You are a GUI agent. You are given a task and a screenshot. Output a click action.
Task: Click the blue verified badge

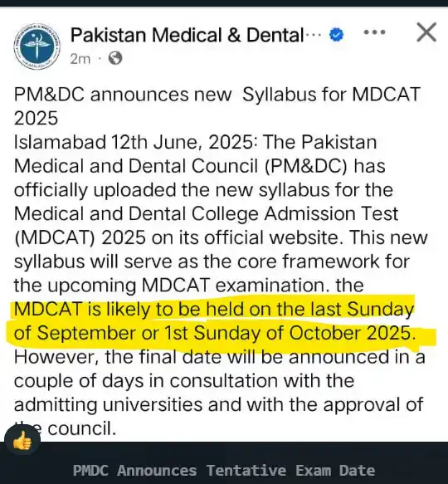tap(337, 35)
